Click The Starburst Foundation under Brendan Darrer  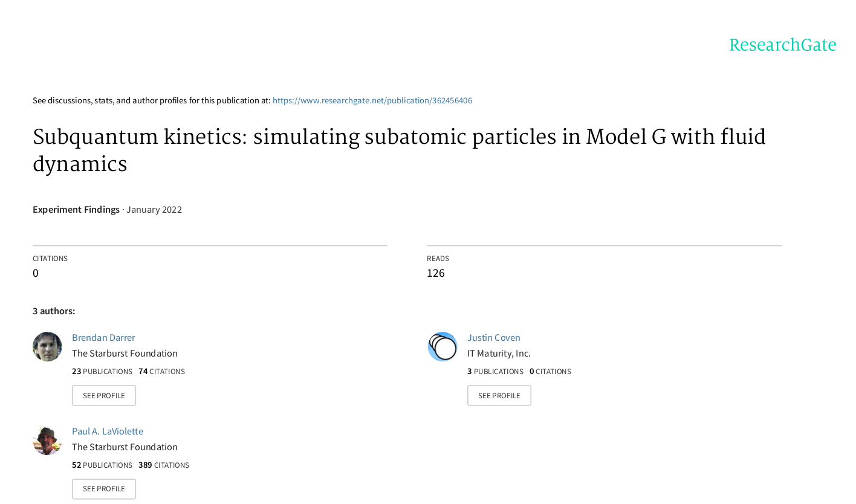(x=125, y=354)
